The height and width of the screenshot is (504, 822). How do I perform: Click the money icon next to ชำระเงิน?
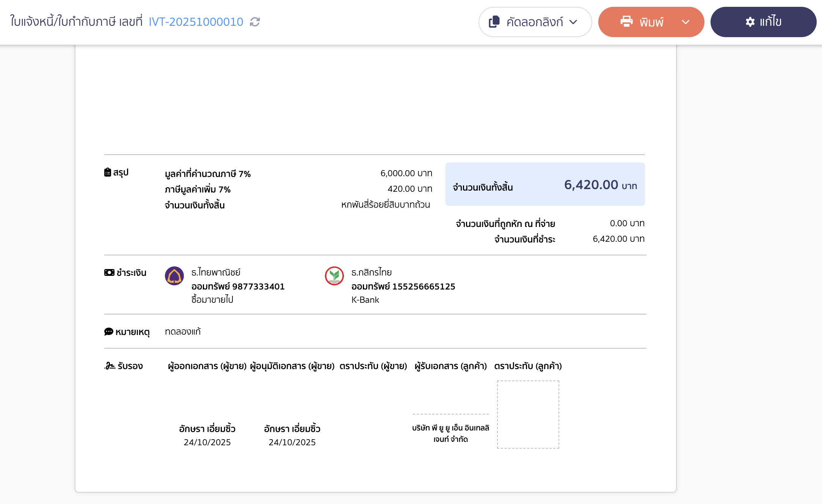coord(109,272)
